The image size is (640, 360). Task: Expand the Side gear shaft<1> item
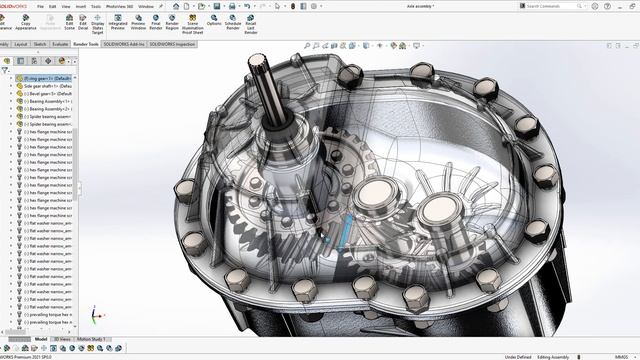pyautogui.click(x=11, y=86)
